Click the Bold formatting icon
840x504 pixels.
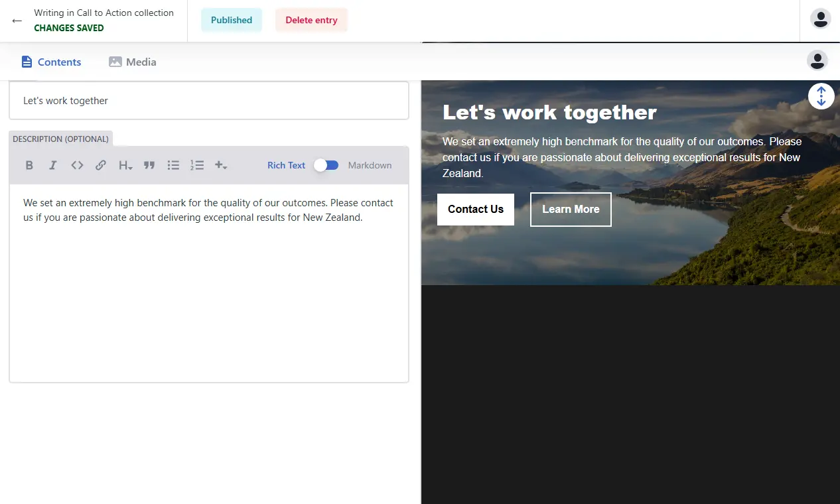tap(29, 165)
